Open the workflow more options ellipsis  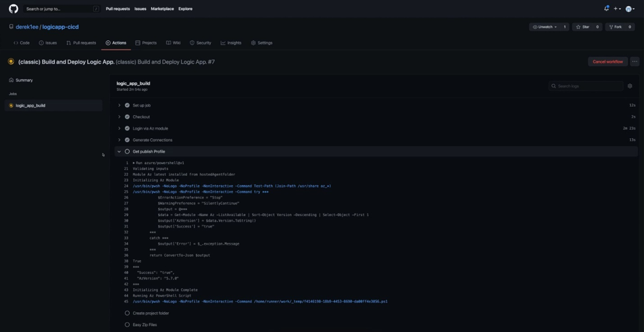pos(635,62)
